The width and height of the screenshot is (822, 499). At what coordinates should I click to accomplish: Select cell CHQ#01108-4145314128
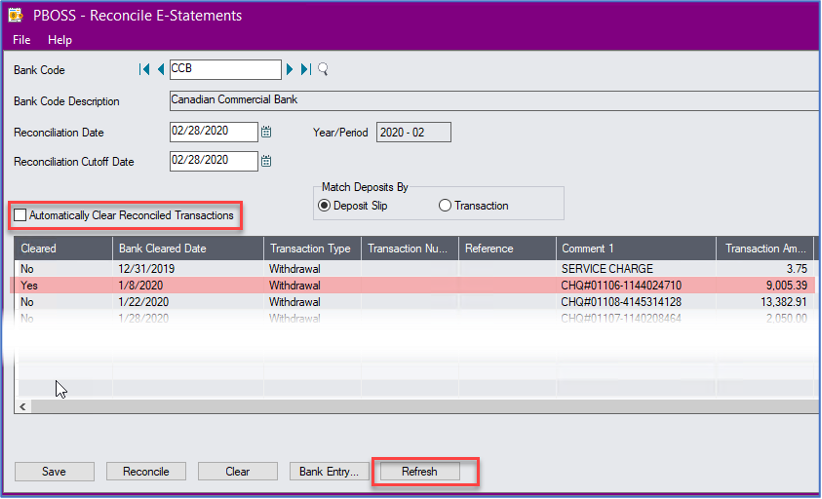636,302
